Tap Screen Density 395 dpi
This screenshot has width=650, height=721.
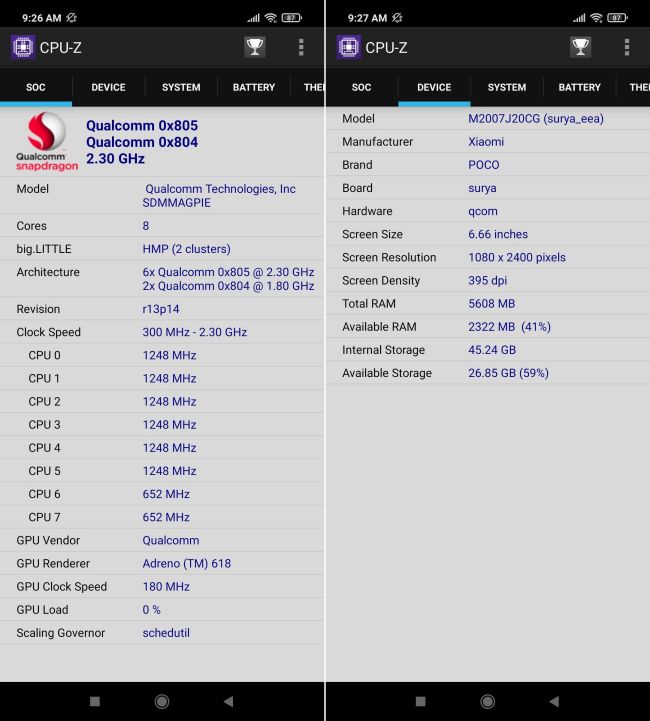(488, 280)
